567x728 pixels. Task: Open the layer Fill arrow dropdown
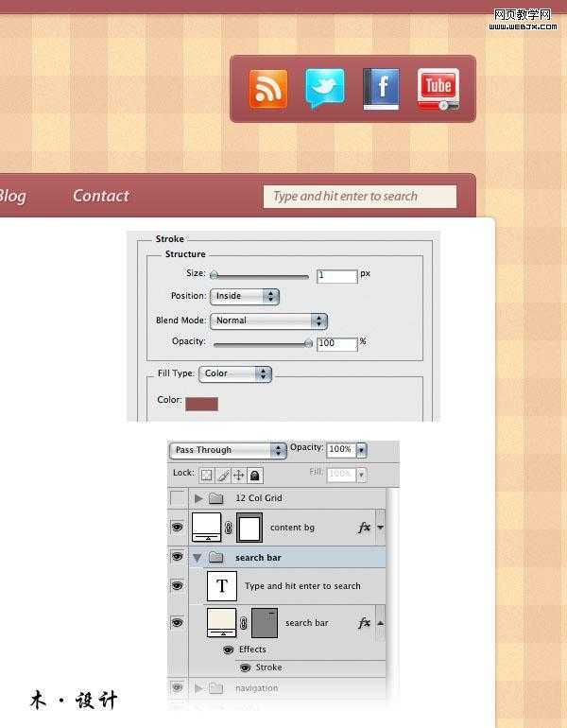[361, 475]
